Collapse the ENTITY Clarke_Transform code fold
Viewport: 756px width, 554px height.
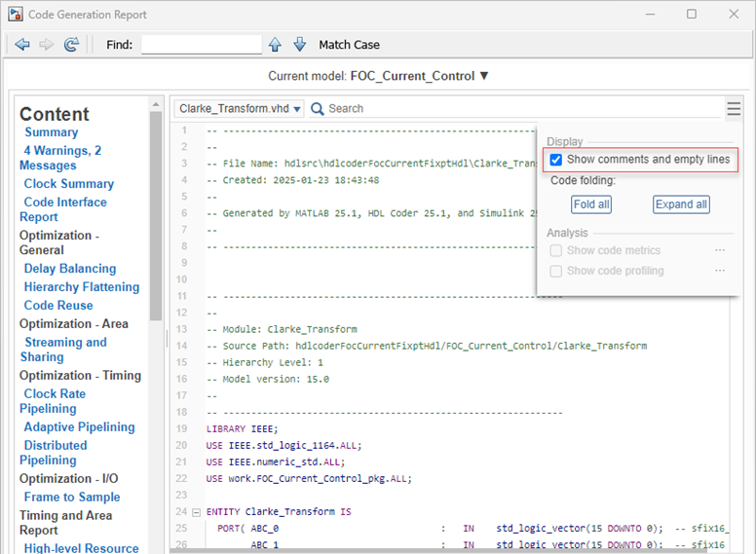point(196,511)
